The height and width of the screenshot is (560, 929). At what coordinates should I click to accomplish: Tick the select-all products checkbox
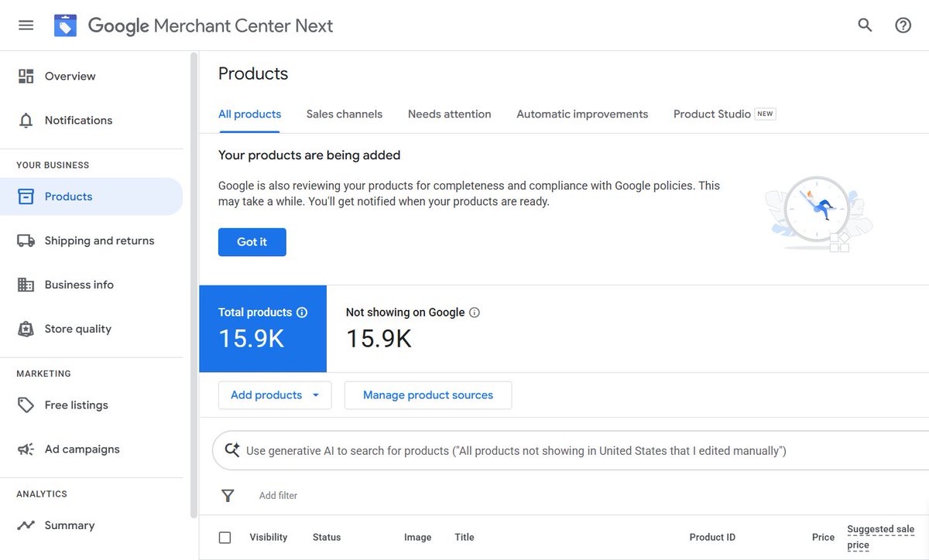click(225, 538)
